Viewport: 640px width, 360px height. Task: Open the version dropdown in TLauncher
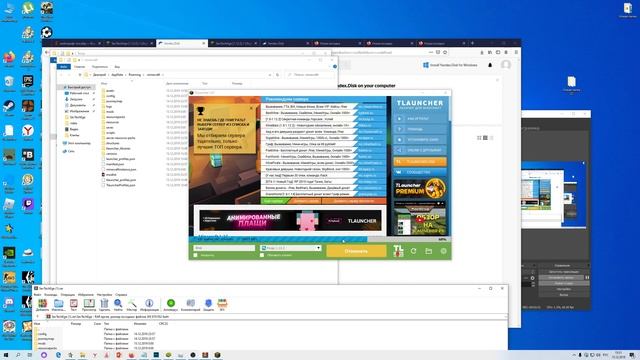[291, 248]
